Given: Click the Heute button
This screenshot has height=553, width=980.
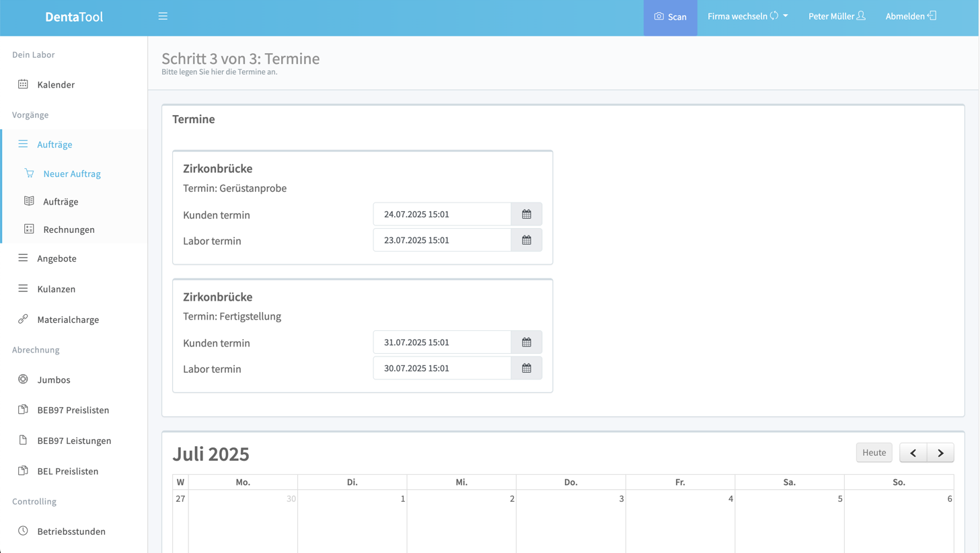Looking at the screenshot, I should point(874,453).
